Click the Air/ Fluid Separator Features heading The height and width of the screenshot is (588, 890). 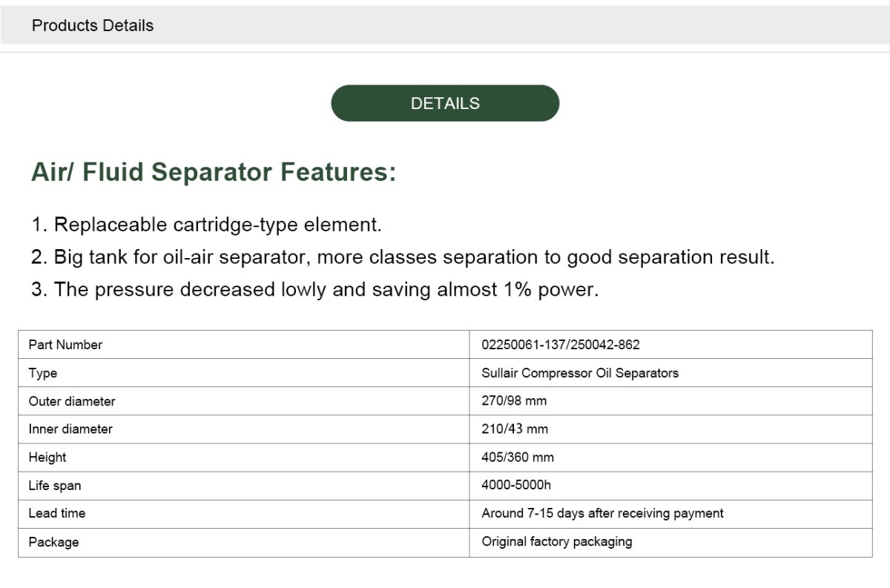point(214,172)
